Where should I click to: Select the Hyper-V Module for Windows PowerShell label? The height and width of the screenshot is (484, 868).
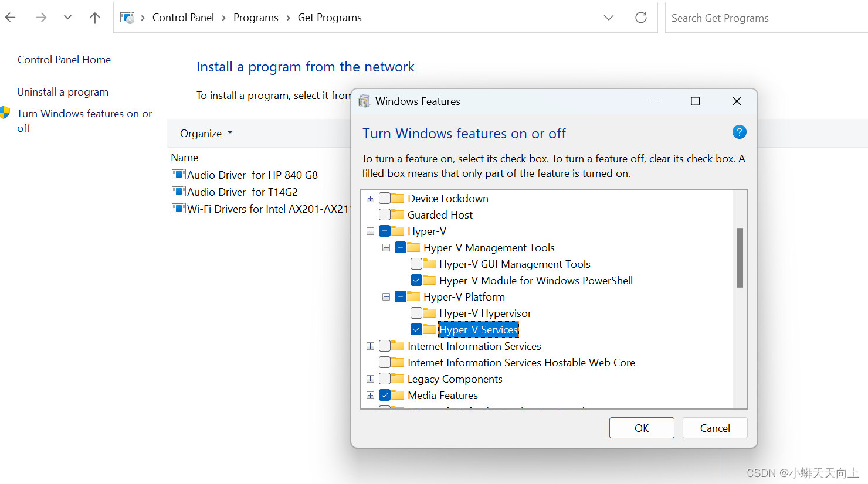536,281
